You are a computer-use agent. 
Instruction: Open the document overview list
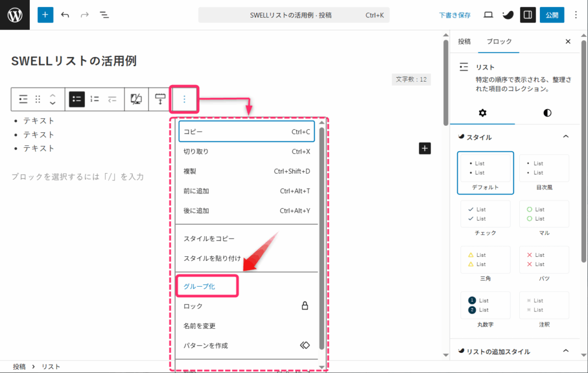click(x=105, y=15)
